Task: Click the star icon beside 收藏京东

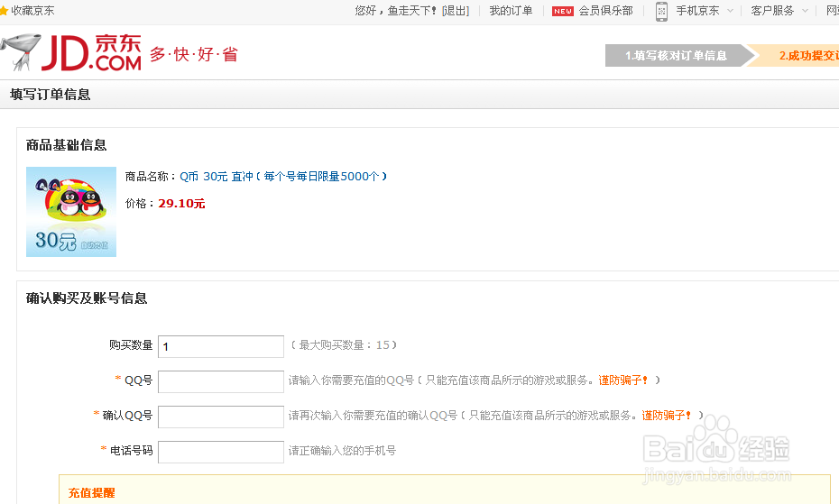Action: [x=4, y=11]
